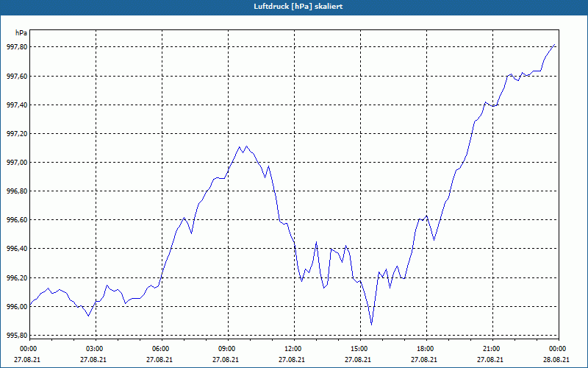Click the 27.08.21 date under 18:00
The image size is (588, 368).
click(424, 360)
